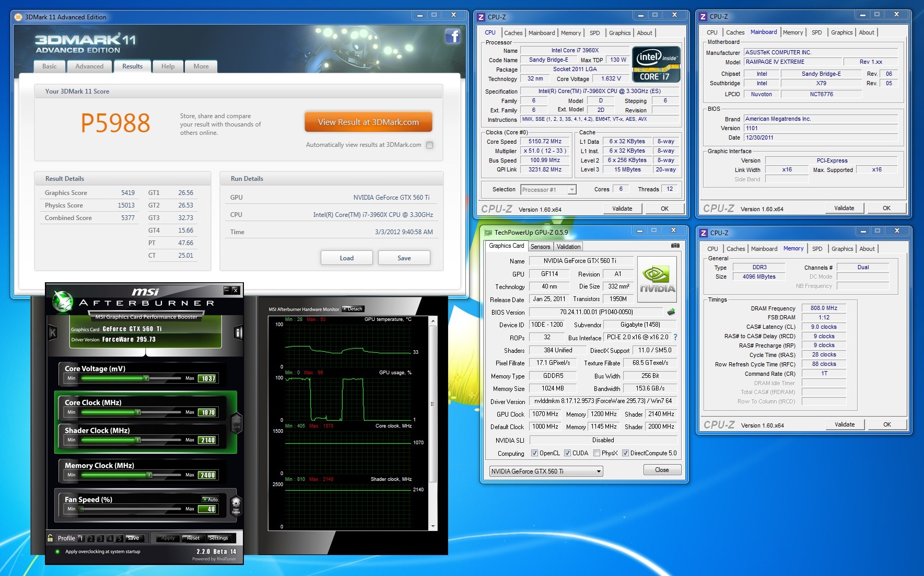Click the Afterburner Settings button

(x=218, y=538)
